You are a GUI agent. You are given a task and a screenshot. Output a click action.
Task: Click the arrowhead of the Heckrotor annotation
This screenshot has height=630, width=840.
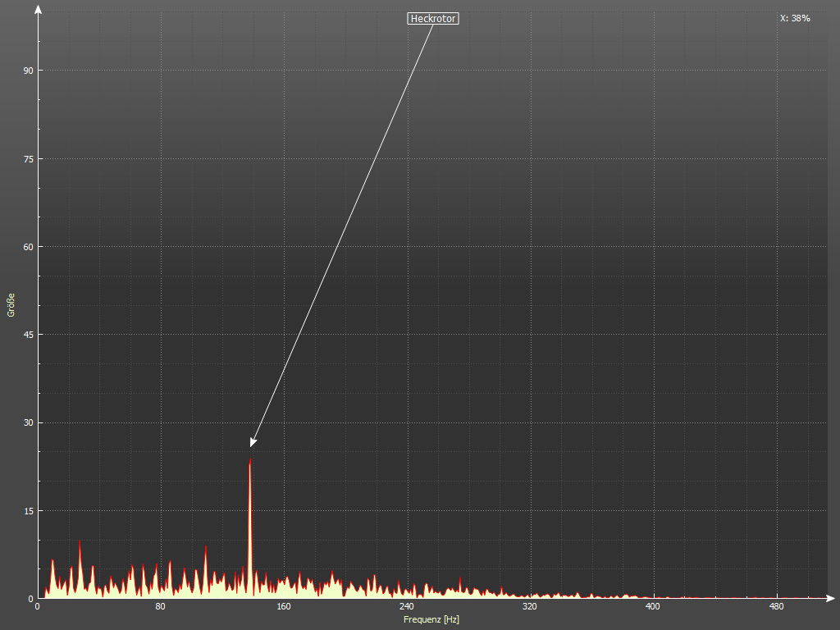tap(253, 444)
